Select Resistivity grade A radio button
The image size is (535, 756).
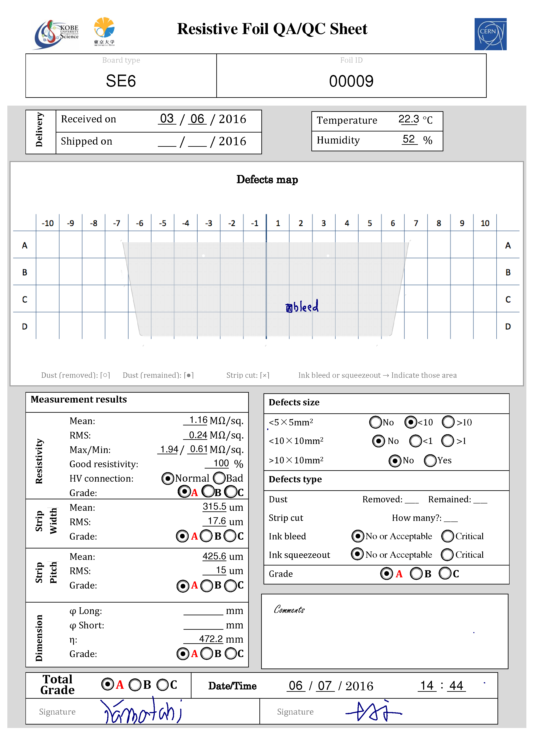pos(184,492)
